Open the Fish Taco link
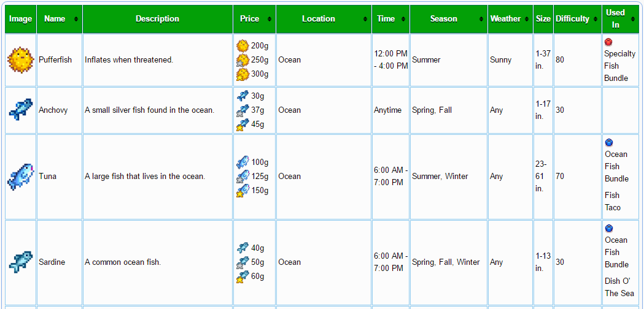The width and height of the screenshot is (644, 309). (x=613, y=201)
